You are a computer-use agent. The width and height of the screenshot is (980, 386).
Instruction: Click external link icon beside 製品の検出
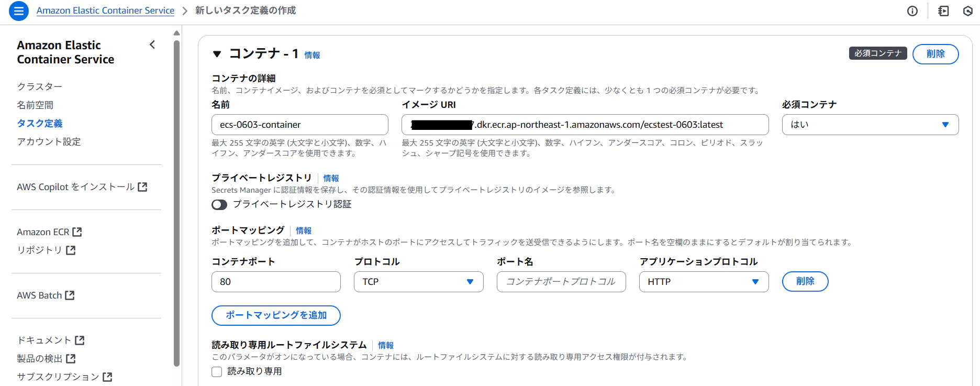pyautogui.click(x=71, y=359)
